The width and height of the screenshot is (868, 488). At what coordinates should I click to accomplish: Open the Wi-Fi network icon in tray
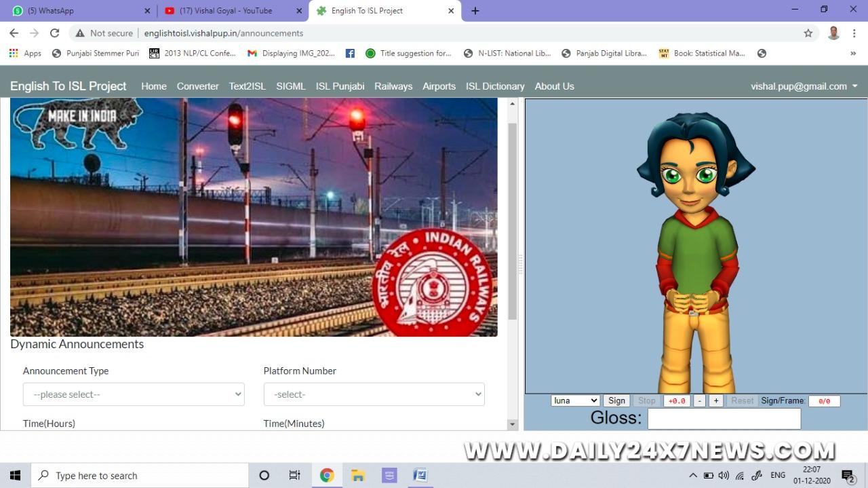click(740, 475)
